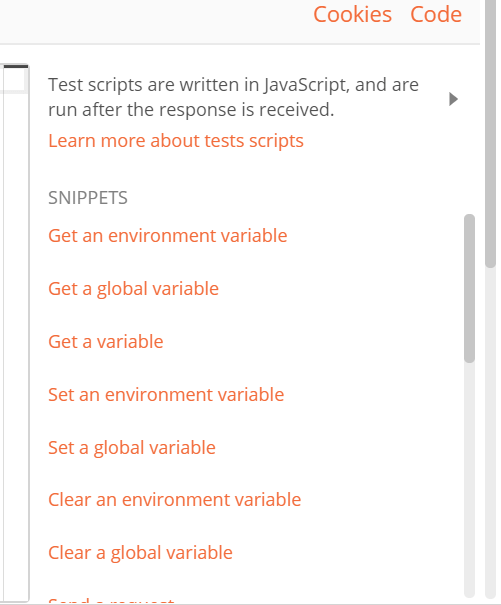The height and width of the screenshot is (605, 501).
Task: Click the snippets scrollbar track below thumb
Action: [x=469, y=478]
